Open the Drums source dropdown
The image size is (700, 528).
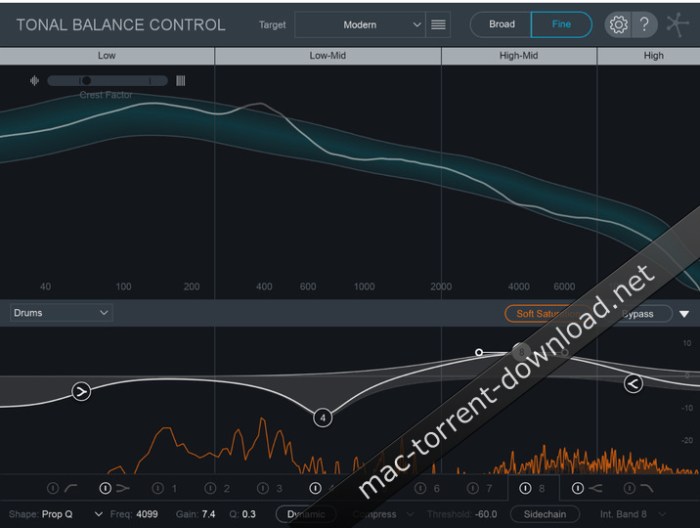tap(61, 313)
